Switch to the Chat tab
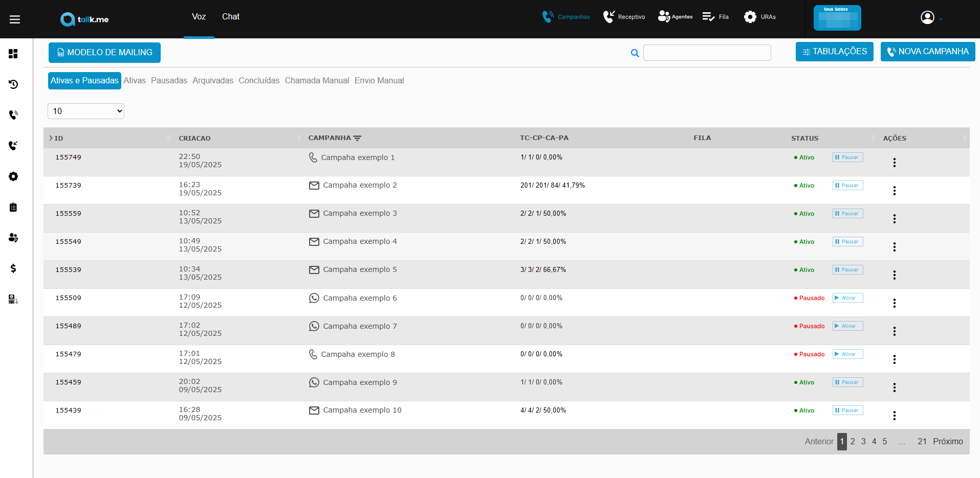Viewport: 980px width, 478px height. click(x=230, y=17)
